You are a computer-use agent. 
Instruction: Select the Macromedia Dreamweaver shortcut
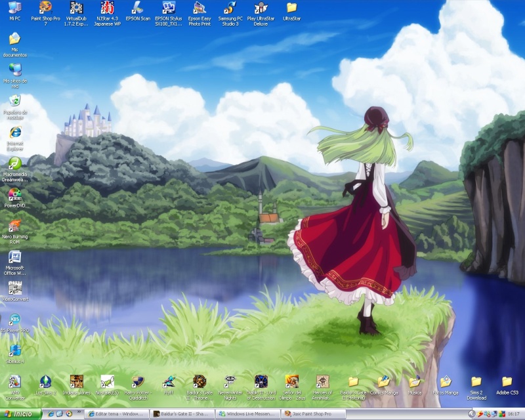(x=14, y=170)
